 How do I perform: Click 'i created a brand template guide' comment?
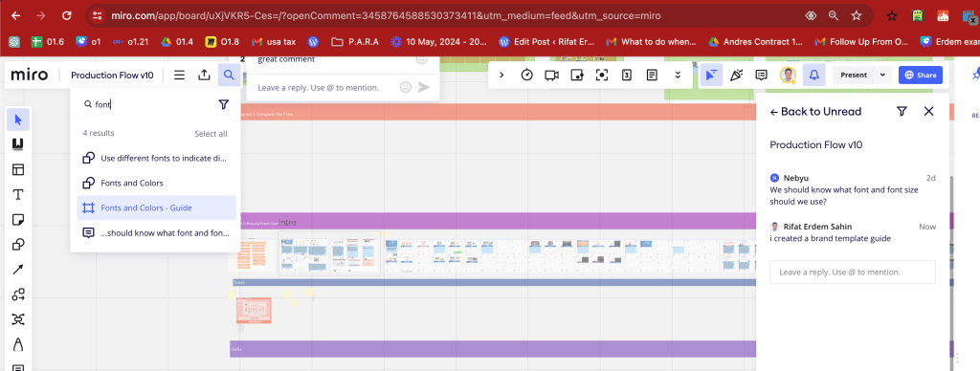[x=830, y=238]
